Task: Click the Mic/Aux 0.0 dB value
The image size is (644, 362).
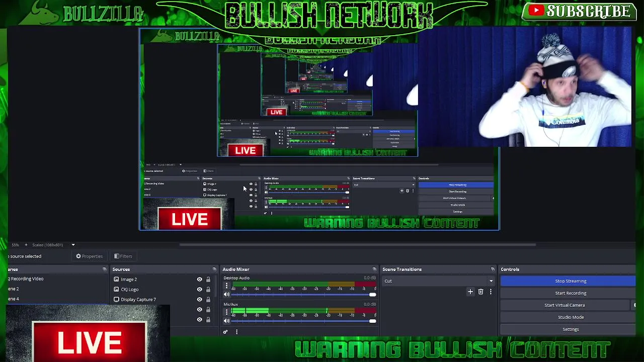Action: point(370,304)
